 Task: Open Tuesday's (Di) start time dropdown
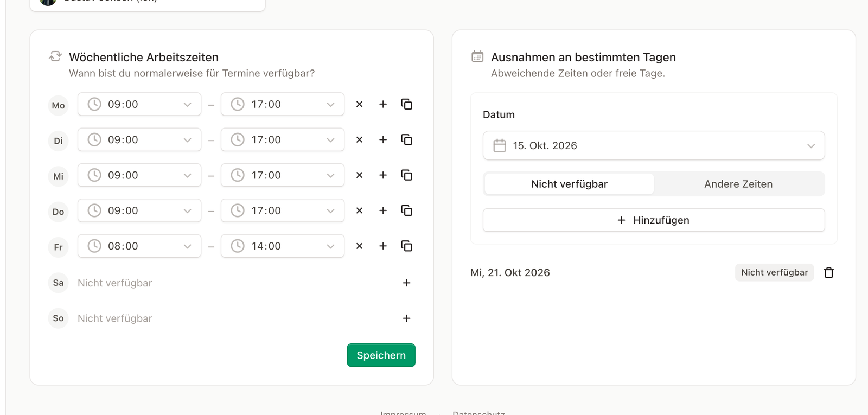pos(139,140)
